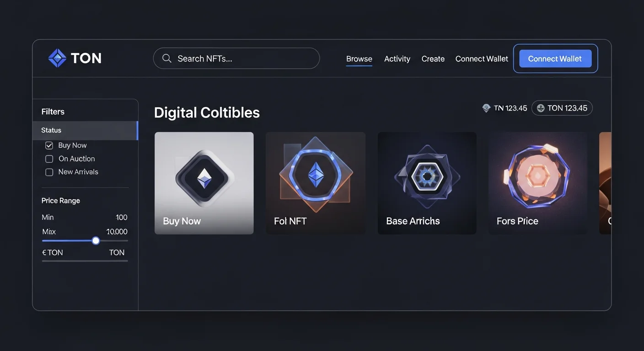Open the Activity tab
The width and height of the screenshot is (644, 351).
pyautogui.click(x=397, y=59)
